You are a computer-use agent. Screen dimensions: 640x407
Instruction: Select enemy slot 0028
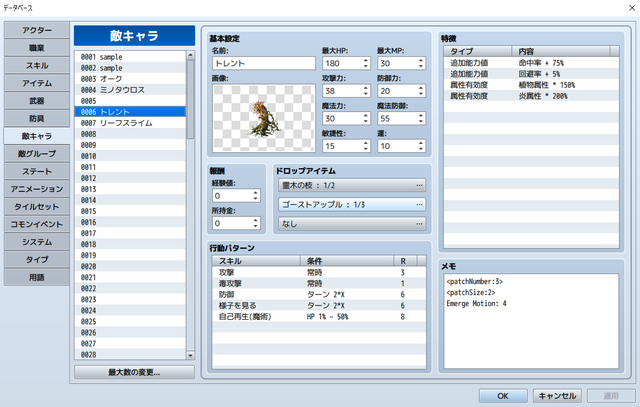[130, 354]
